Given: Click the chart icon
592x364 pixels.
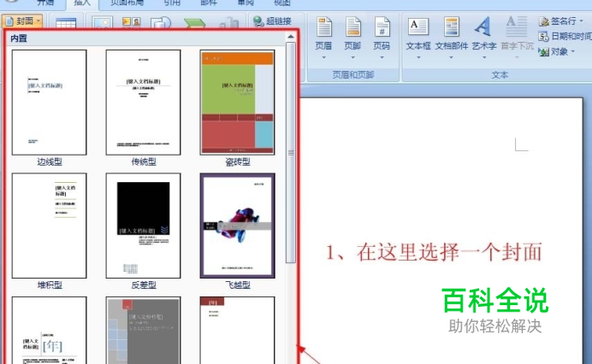Looking at the screenshot, I should 228,23.
